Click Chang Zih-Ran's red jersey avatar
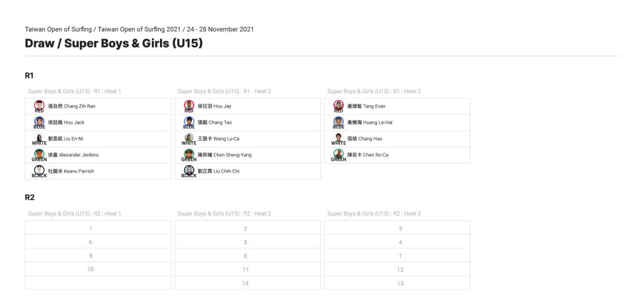Image resolution: width=644 pixels, height=307 pixels. coord(39,105)
